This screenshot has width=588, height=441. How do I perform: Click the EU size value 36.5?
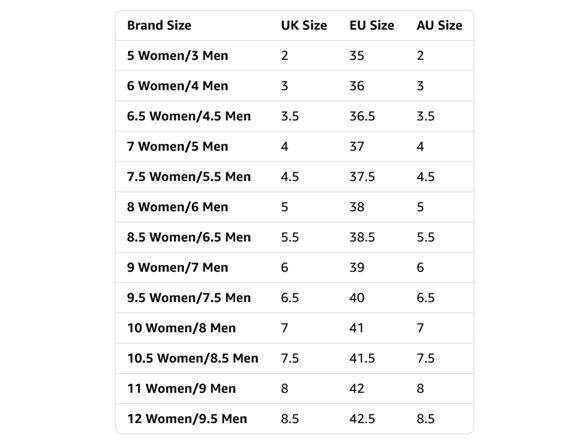coord(362,116)
